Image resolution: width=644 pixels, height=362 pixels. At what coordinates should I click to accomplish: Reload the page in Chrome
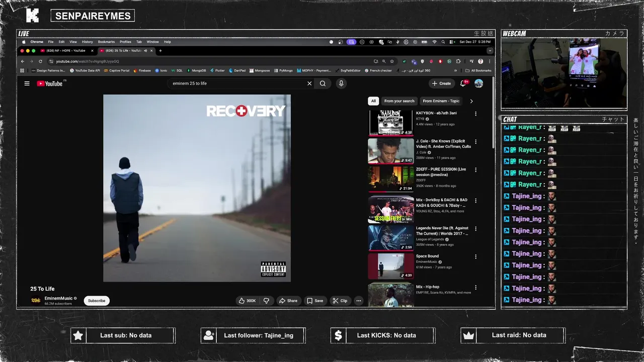tap(40, 61)
